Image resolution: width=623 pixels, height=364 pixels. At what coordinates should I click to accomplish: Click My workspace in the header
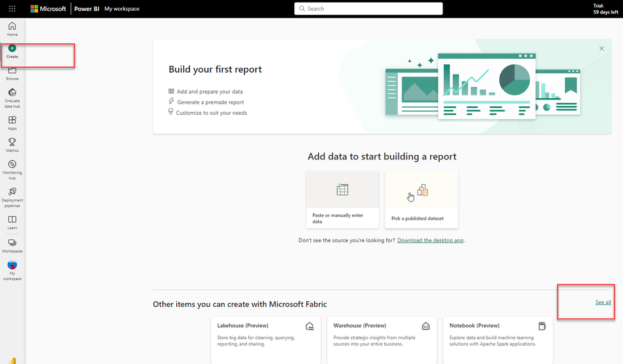click(122, 9)
